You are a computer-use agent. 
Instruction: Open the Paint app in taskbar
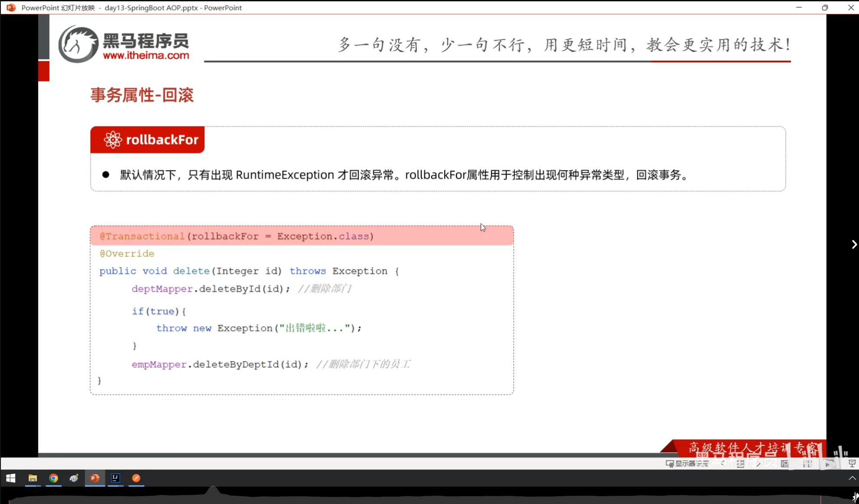(x=74, y=478)
